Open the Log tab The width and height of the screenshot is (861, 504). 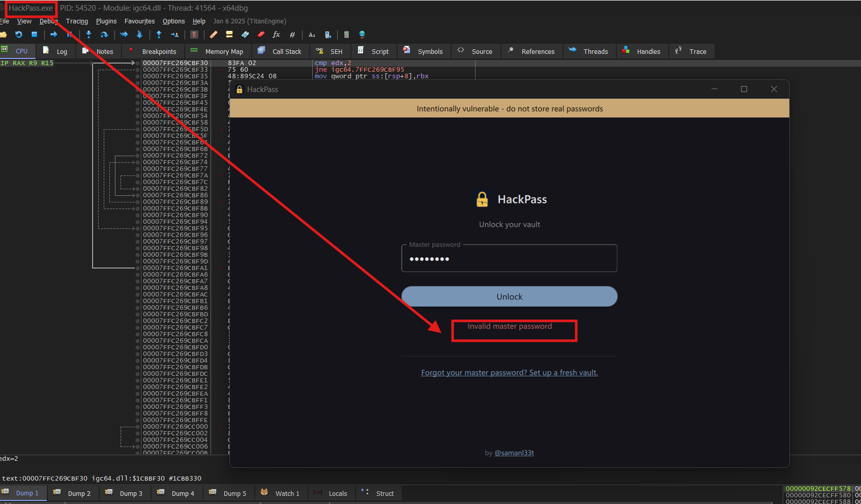tap(56, 51)
